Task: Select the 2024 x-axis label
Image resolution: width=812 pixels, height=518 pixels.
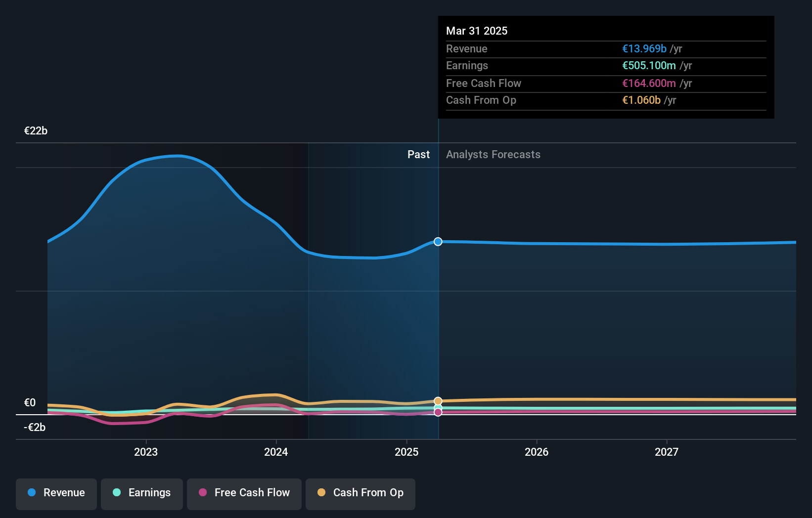Action: point(276,452)
